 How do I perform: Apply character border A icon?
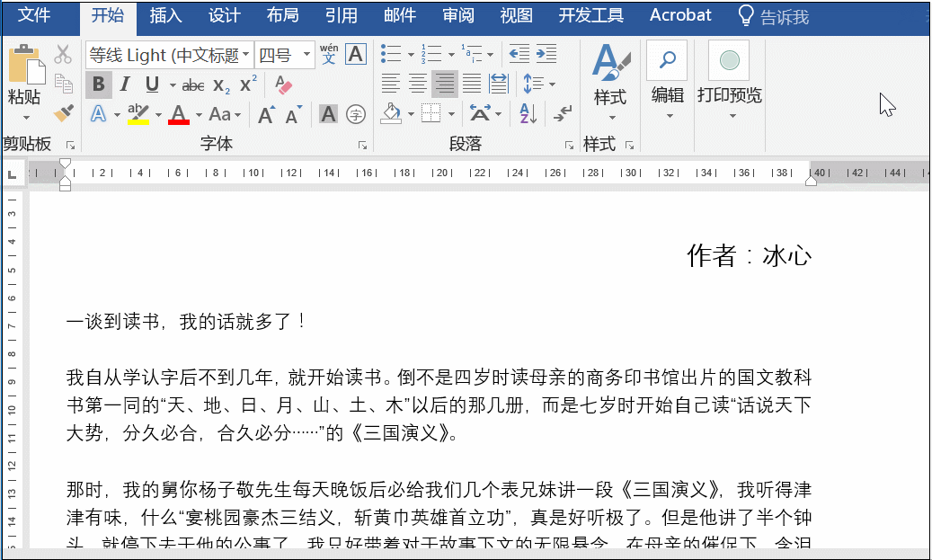355,54
